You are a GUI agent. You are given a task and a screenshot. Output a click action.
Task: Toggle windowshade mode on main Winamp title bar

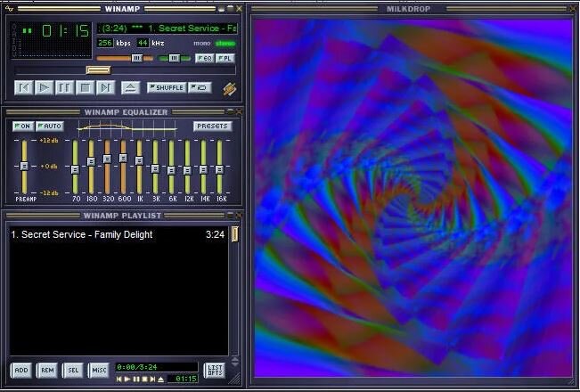[x=230, y=8]
